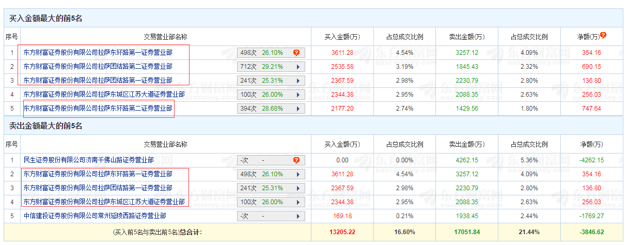Click the 卖出金额(万) column header in sell table
The height and width of the screenshot is (245, 644).
pos(467,144)
